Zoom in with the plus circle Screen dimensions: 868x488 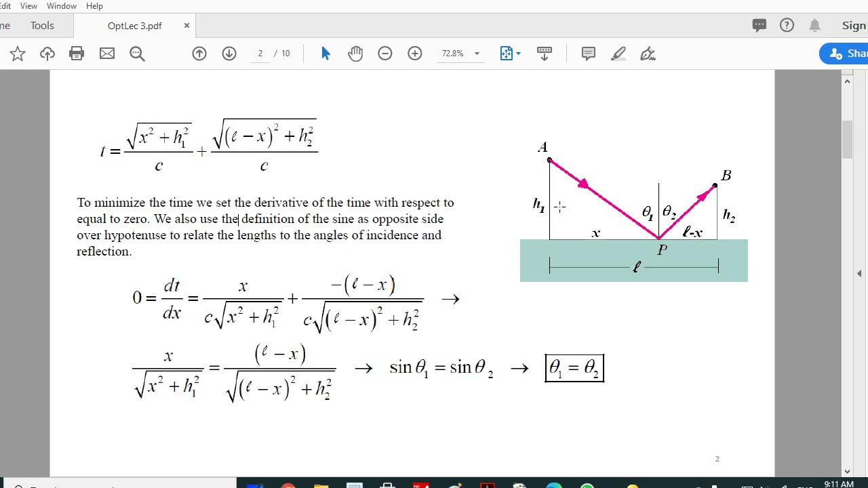(x=415, y=54)
